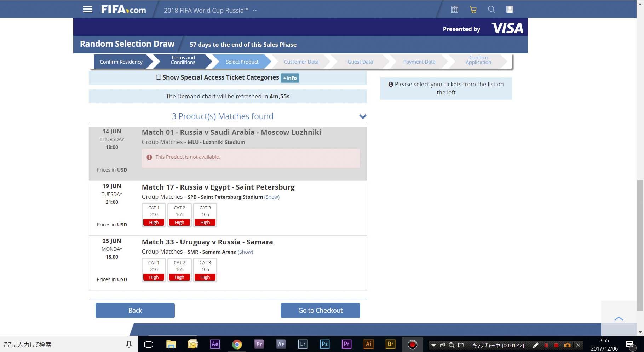This screenshot has width=644, height=352.
Task: Open Adobe Bridge from the taskbar
Action: click(390, 344)
